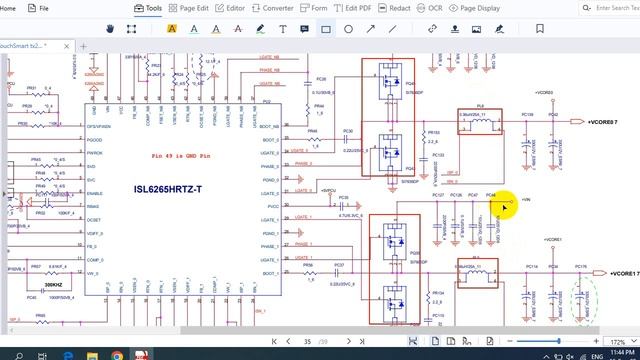Select the stamp tool
The image size is (640, 360).
pos(455,29)
